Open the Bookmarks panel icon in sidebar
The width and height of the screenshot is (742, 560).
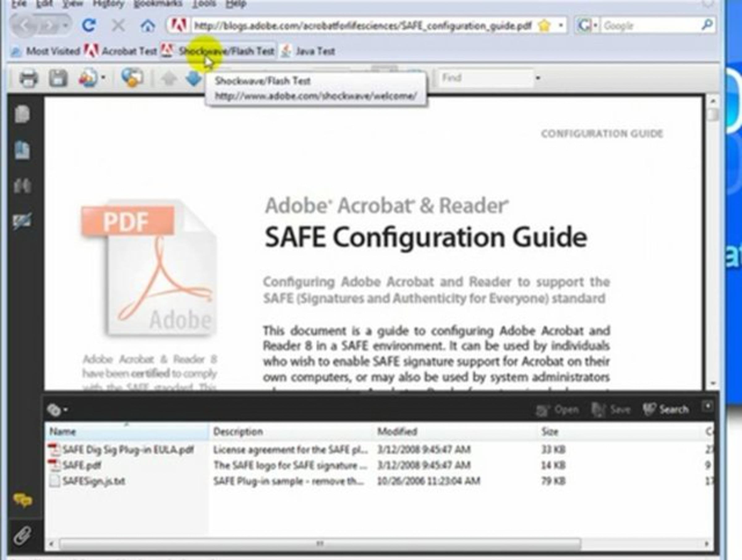(22, 150)
